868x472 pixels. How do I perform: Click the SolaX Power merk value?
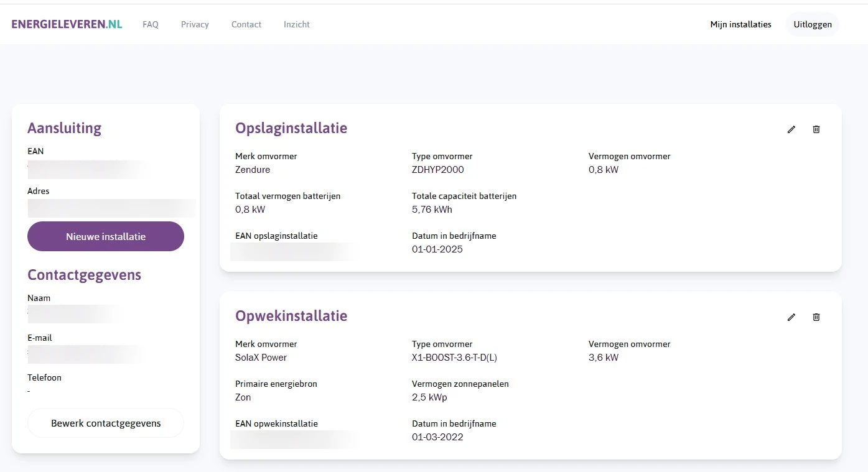pyautogui.click(x=261, y=358)
